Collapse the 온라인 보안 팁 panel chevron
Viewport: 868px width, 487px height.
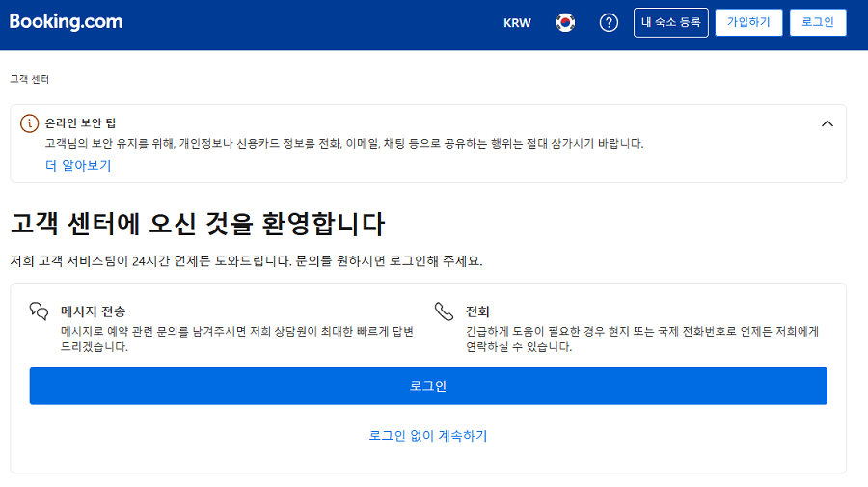pyautogui.click(x=827, y=123)
